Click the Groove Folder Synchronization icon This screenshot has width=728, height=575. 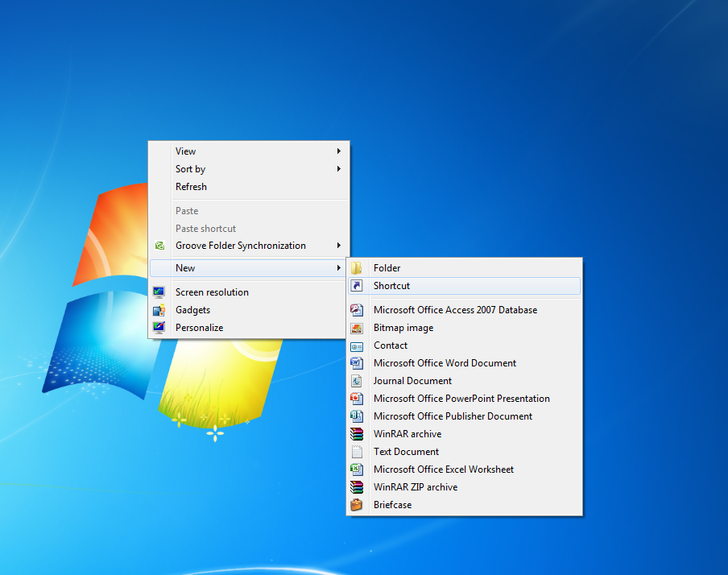point(159,246)
